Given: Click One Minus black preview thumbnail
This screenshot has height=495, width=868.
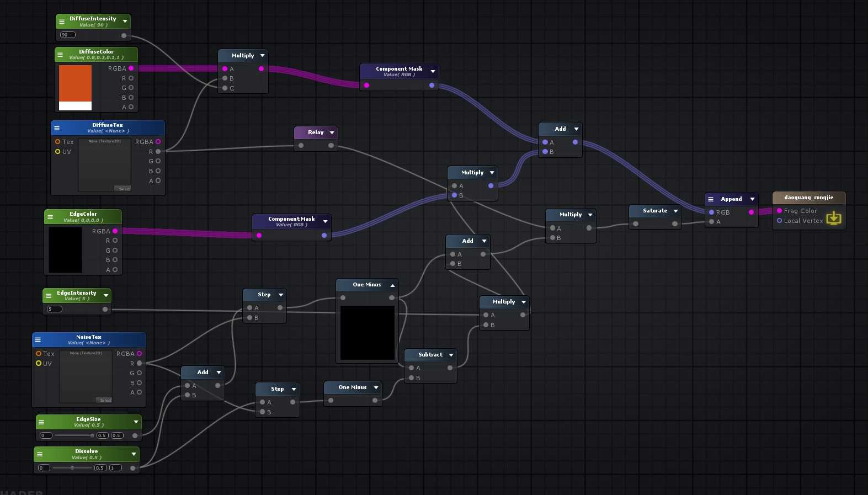Looking at the screenshot, I should pyautogui.click(x=368, y=333).
